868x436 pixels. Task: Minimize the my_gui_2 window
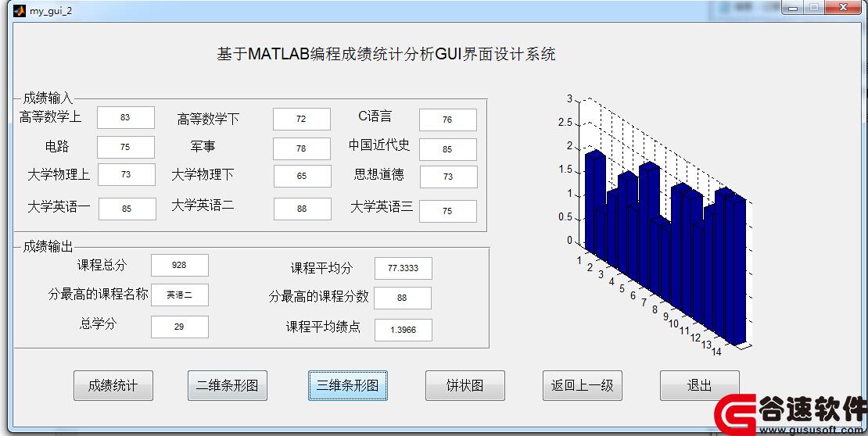coord(793,8)
